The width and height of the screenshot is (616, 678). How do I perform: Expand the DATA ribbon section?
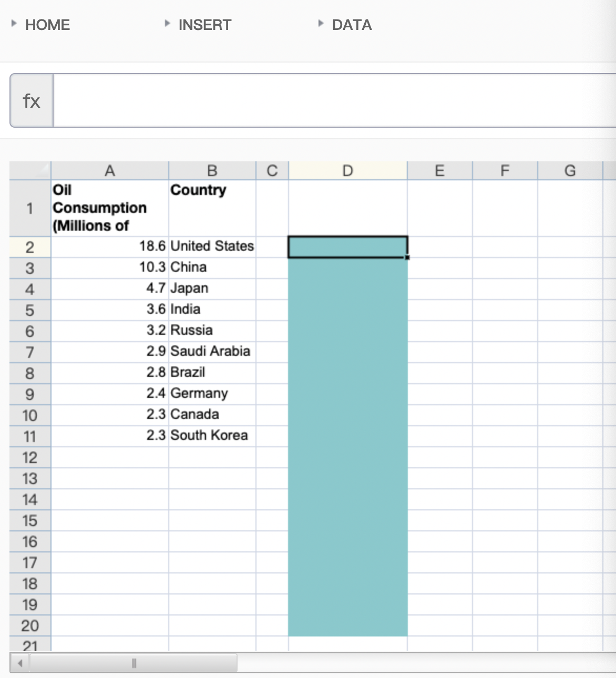[345, 25]
